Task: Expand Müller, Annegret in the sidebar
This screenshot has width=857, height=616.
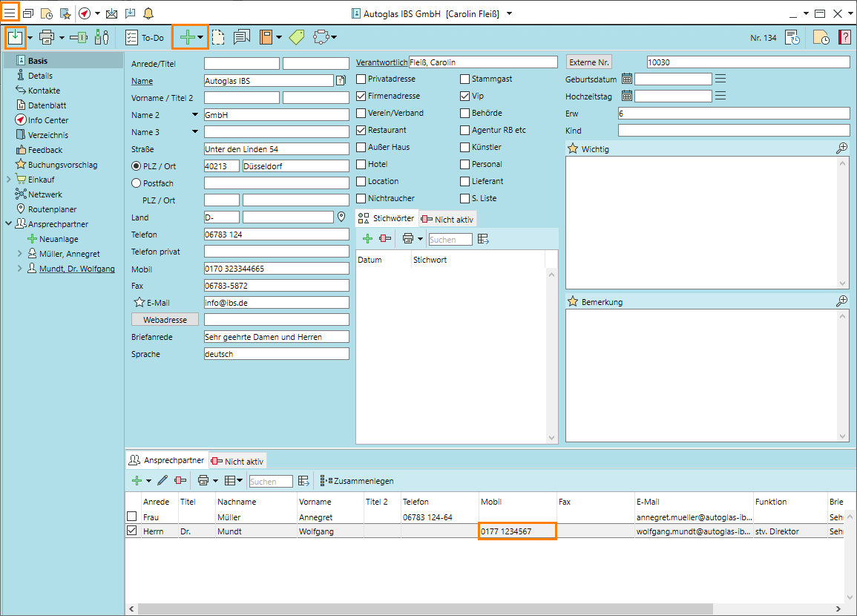Action: coord(20,254)
